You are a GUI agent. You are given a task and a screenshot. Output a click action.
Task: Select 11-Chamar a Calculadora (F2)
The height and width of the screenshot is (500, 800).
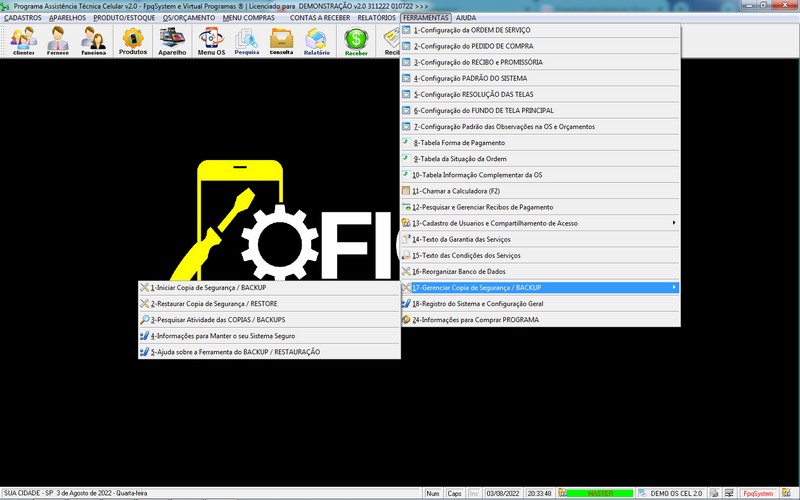pos(540,191)
